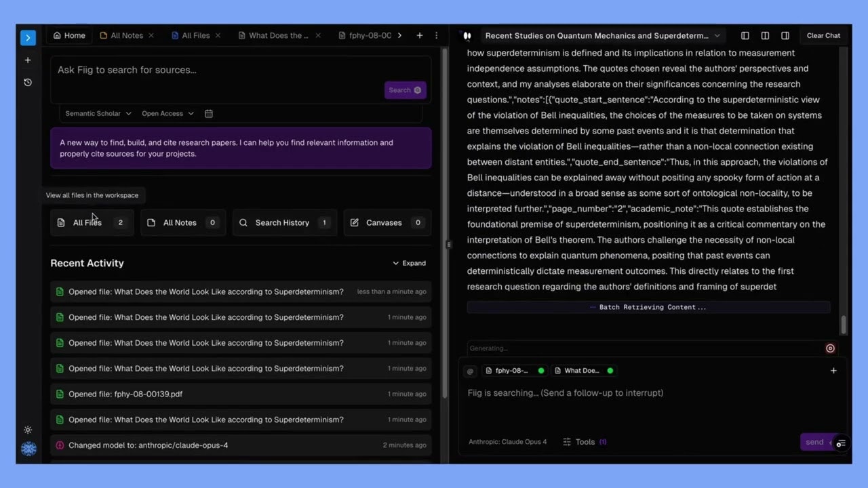Toggle green status dot on fphy-08 chip
868x488 pixels.
click(541, 371)
